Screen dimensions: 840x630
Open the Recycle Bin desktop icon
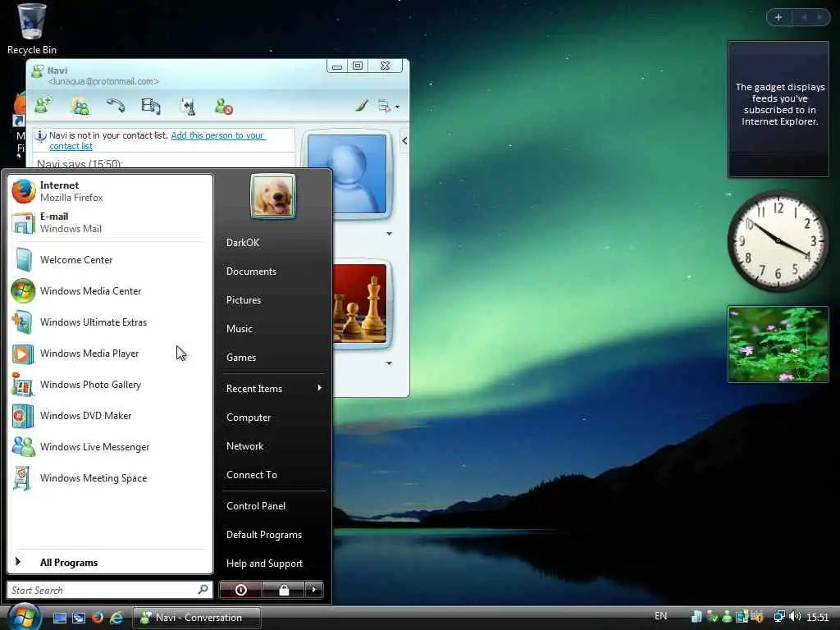pos(31,29)
